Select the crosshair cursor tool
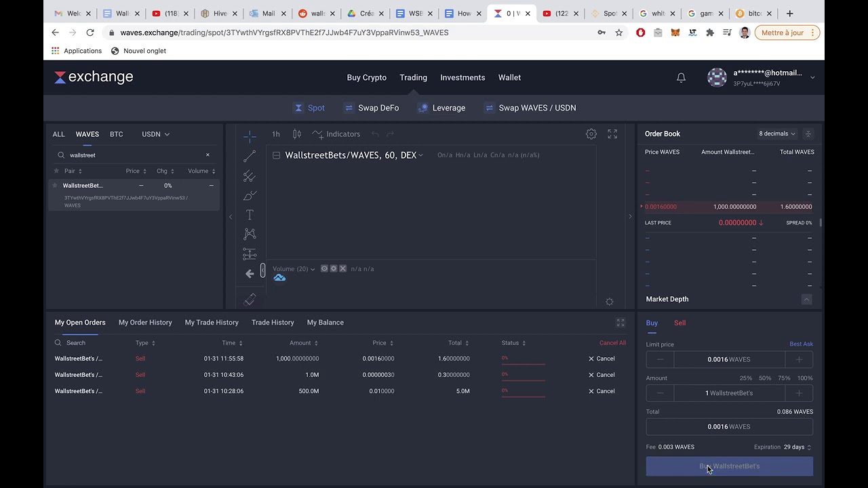 point(250,137)
